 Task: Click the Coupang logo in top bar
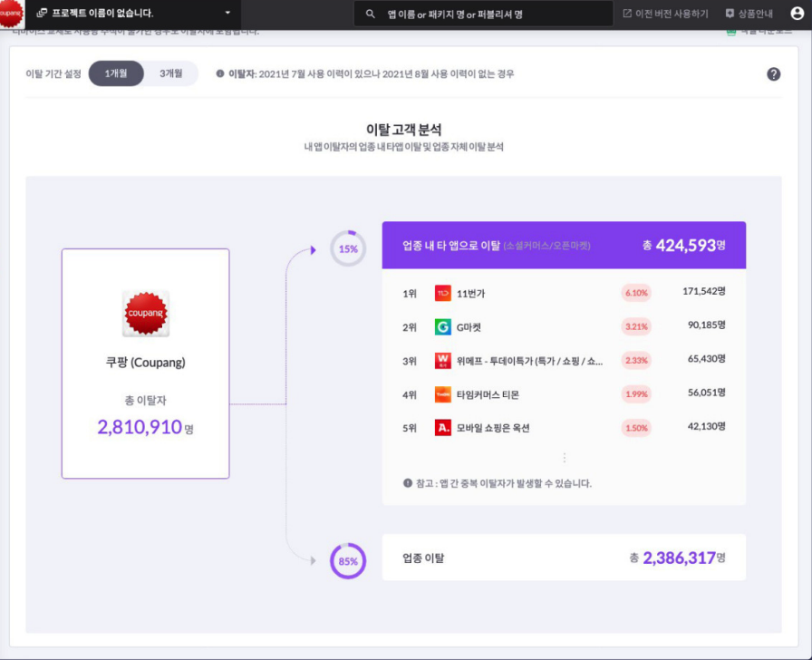(12, 13)
